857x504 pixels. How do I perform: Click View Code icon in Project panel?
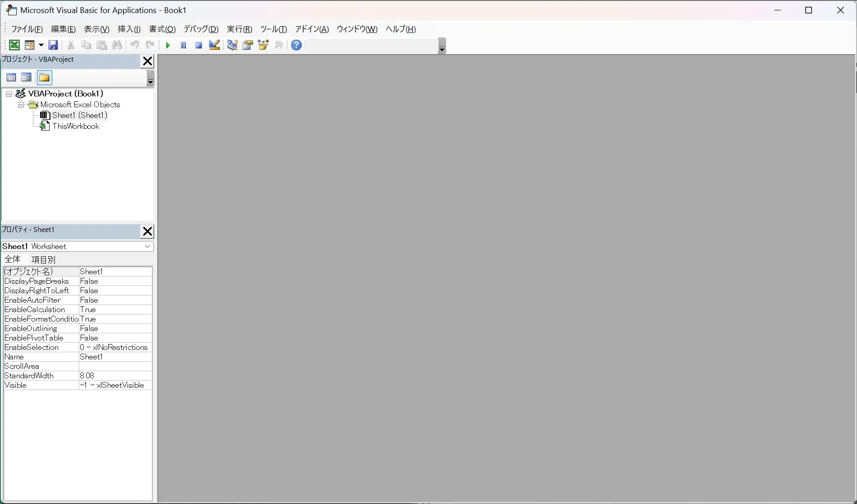pyautogui.click(x=11, y=77)
